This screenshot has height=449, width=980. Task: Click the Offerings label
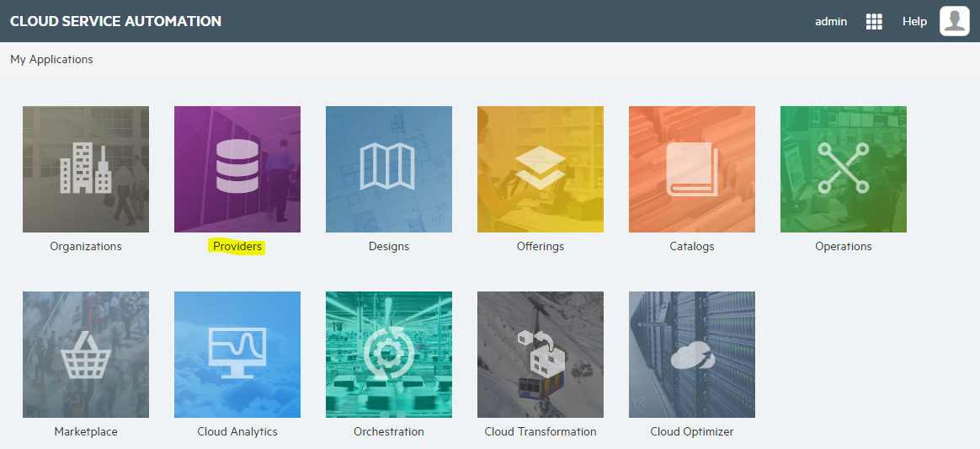pos(541,246)
